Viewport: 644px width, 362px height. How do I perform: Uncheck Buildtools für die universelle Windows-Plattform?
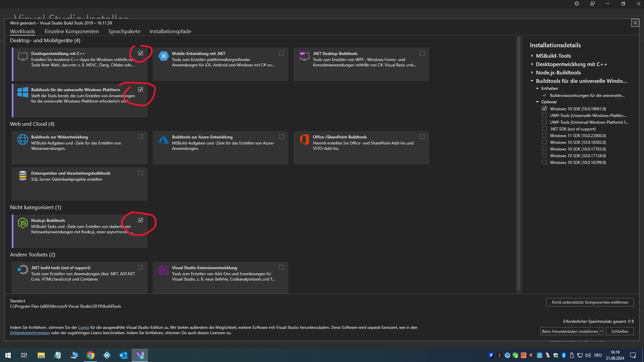[141, 89]
